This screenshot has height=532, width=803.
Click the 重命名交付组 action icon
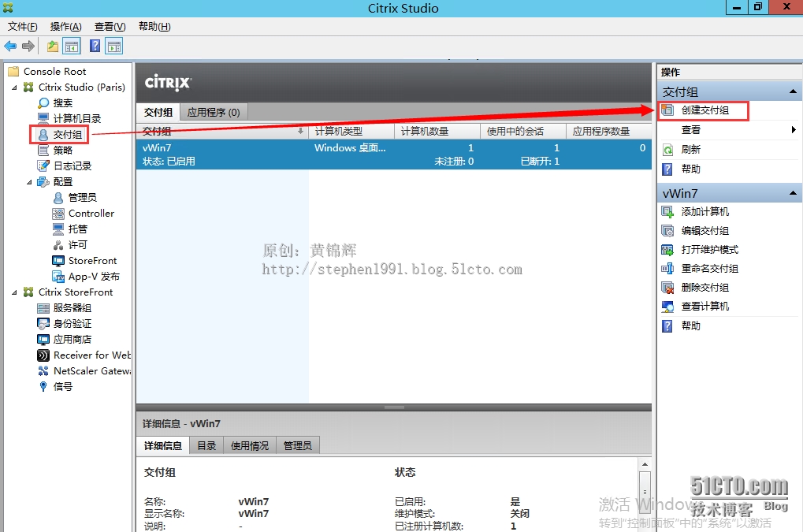click(x=667, y=268)
